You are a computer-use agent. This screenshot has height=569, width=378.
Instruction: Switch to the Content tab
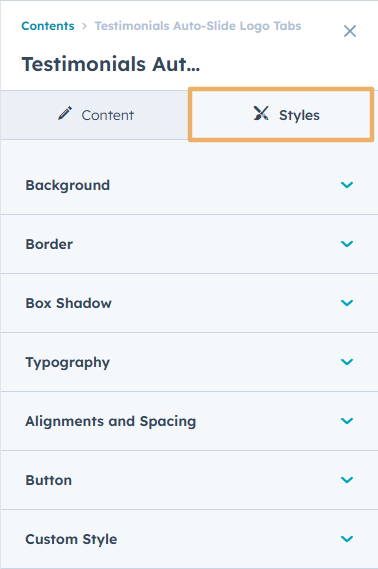[x=95, y=115]
